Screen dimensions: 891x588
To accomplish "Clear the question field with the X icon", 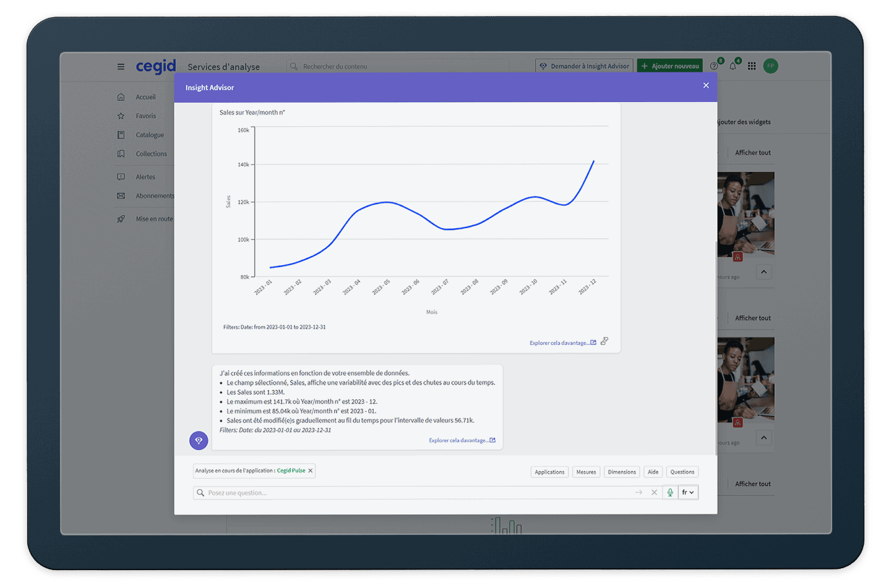I will [x=654, y=493].
